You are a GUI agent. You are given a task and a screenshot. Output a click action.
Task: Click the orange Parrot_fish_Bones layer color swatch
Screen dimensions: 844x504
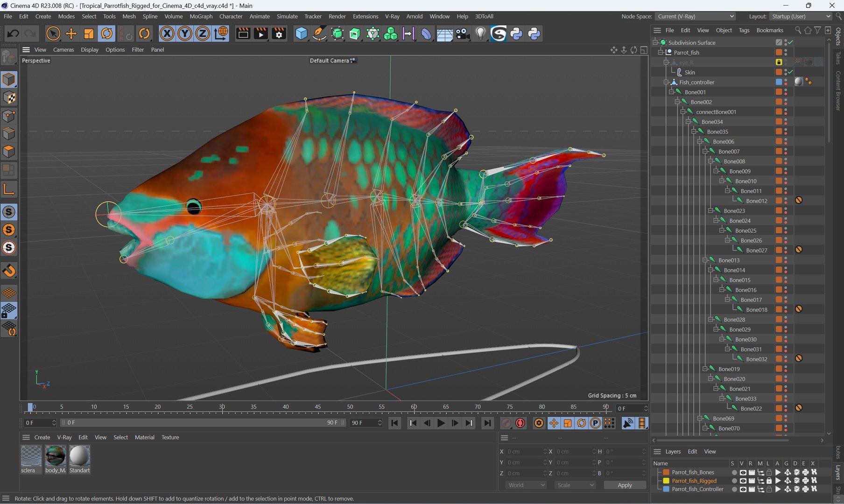[x=666, y=472]
